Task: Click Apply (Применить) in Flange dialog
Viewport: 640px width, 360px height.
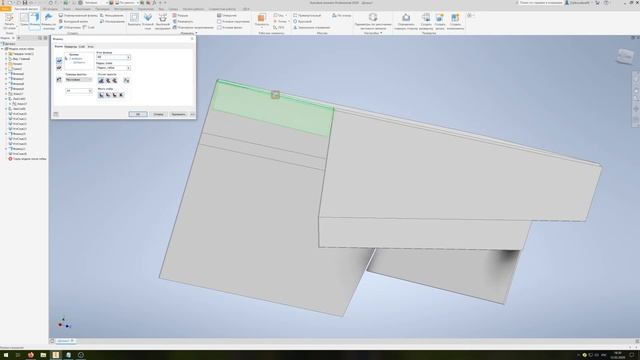Action: (x=178, y=114)
